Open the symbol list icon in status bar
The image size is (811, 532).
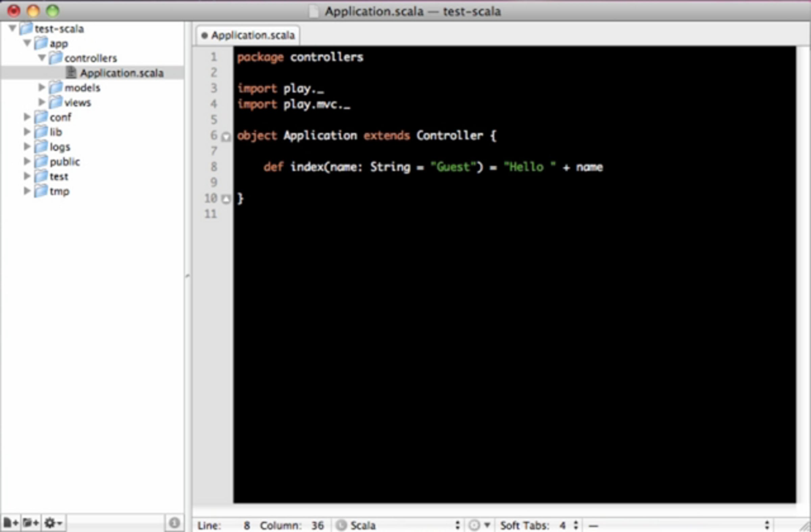point(478,525)
